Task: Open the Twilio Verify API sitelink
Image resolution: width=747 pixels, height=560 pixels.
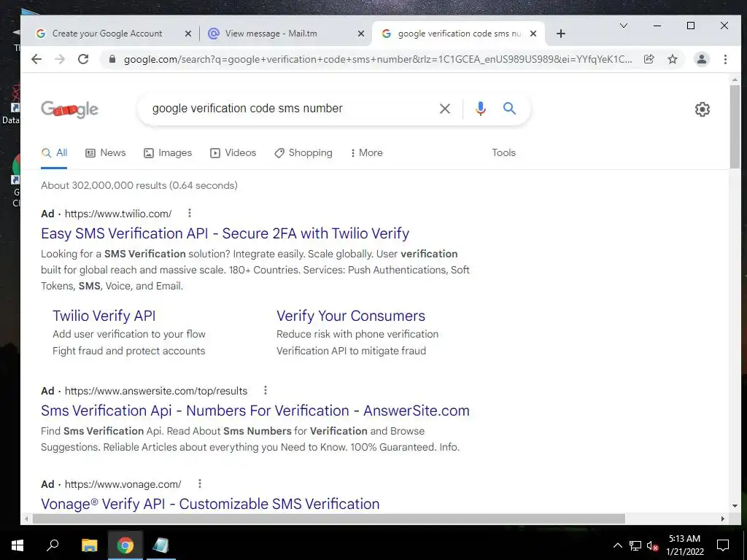Action: (x=104, y=316)
